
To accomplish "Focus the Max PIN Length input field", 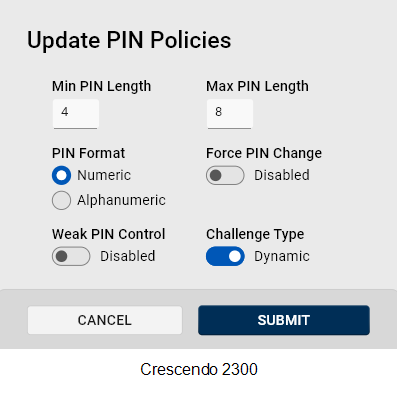I will pos(230,114).
